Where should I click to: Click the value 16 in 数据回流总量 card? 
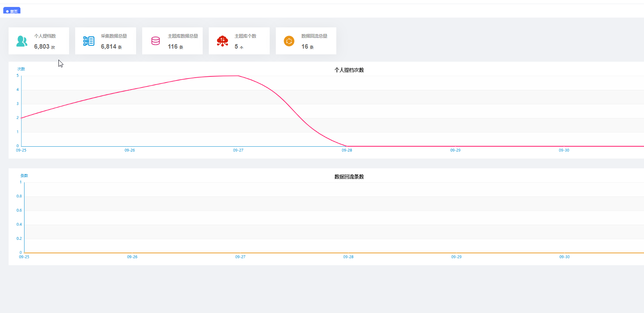(305, 47)
